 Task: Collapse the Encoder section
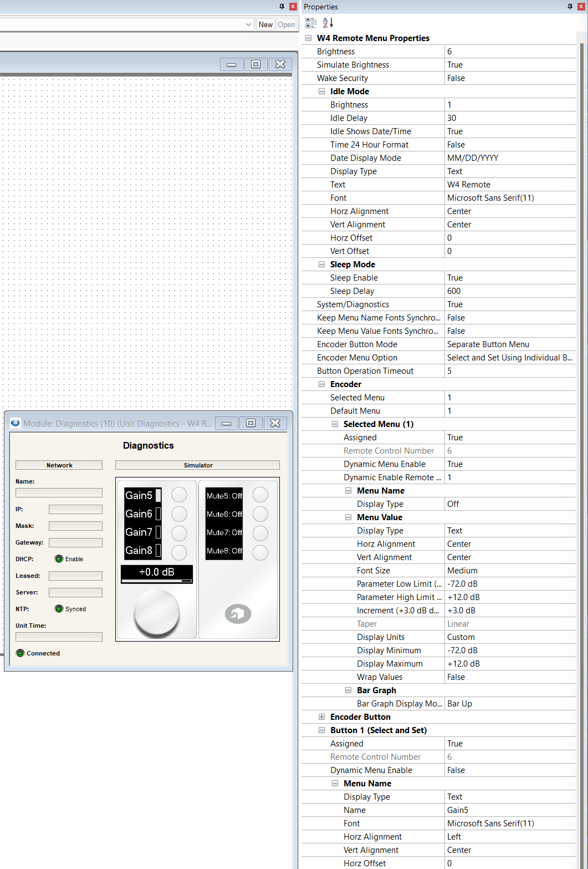[321, 384]
